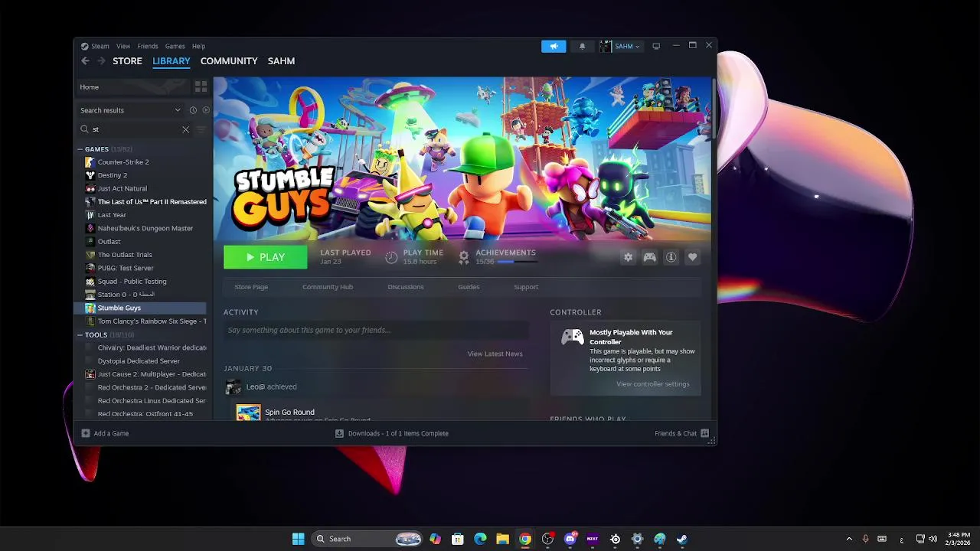Switch to Big Picture mode icon

[656, 46]
